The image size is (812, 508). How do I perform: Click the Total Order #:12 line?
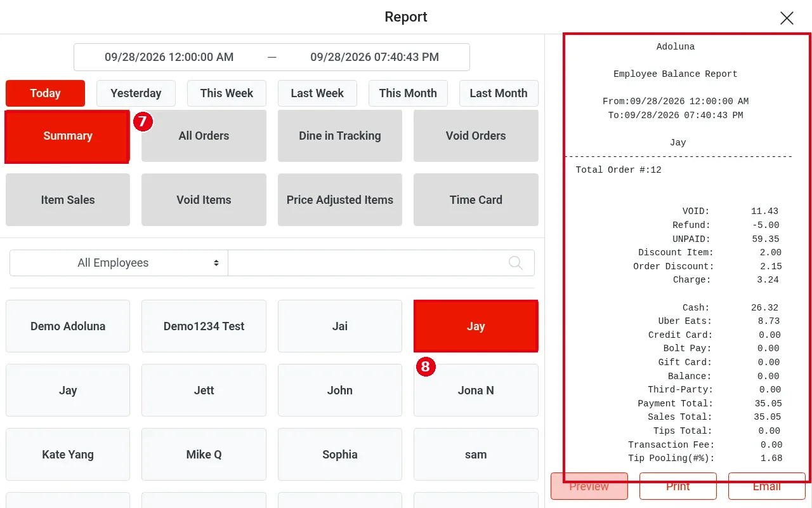[x=619, y=170]
